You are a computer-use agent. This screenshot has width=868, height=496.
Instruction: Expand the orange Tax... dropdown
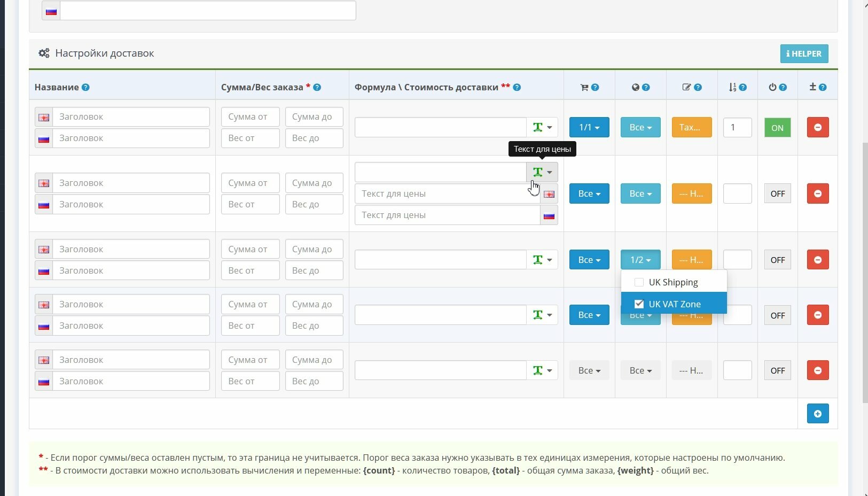coord(691,127)
